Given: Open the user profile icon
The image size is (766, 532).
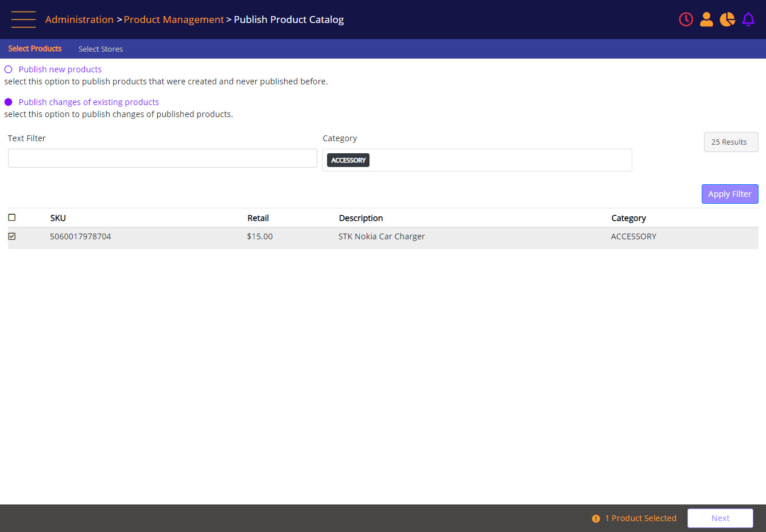Looking at the screenshot, I should (x=706, y=20).
